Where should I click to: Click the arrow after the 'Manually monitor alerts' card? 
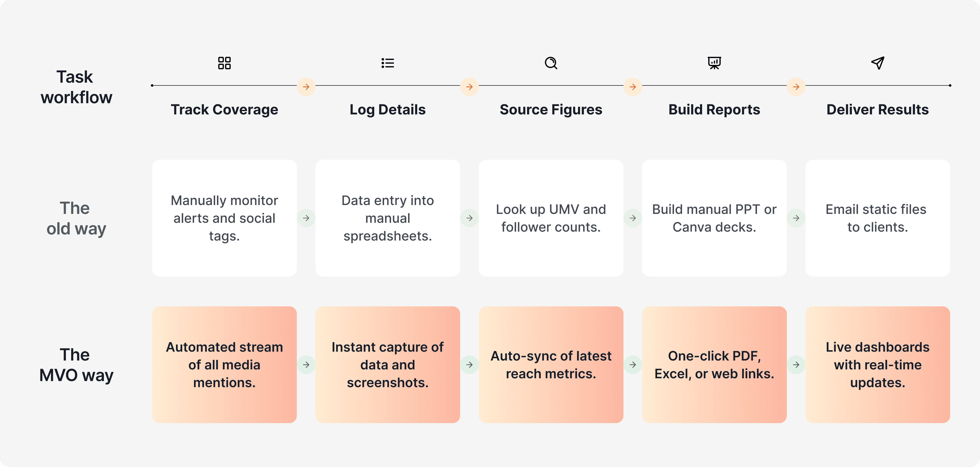tap(306, 218)
